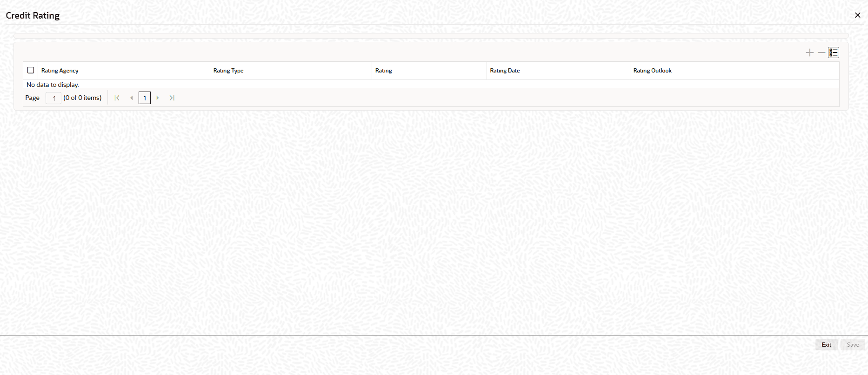Click the 'No data to display.' text
This screenshot has width=868, height=375.
coord(53,85)
